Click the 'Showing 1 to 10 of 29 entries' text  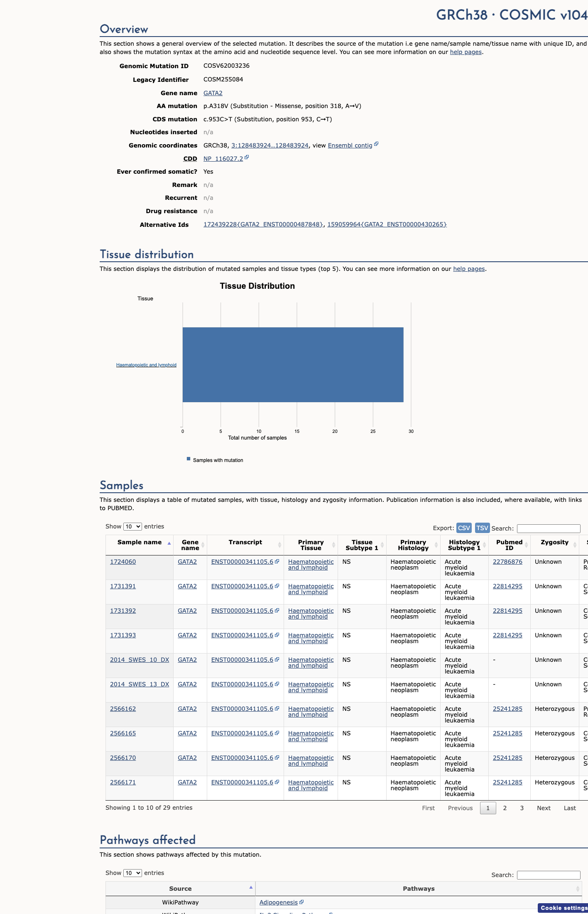point(149,808)
